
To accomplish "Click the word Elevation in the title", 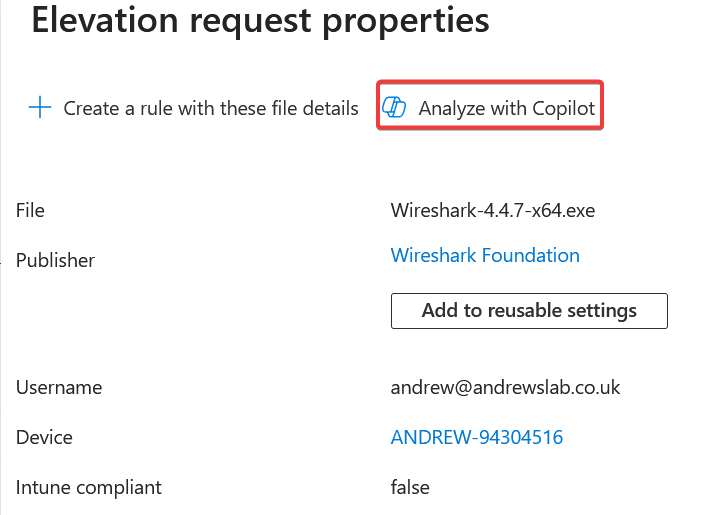I will [105, 20].
